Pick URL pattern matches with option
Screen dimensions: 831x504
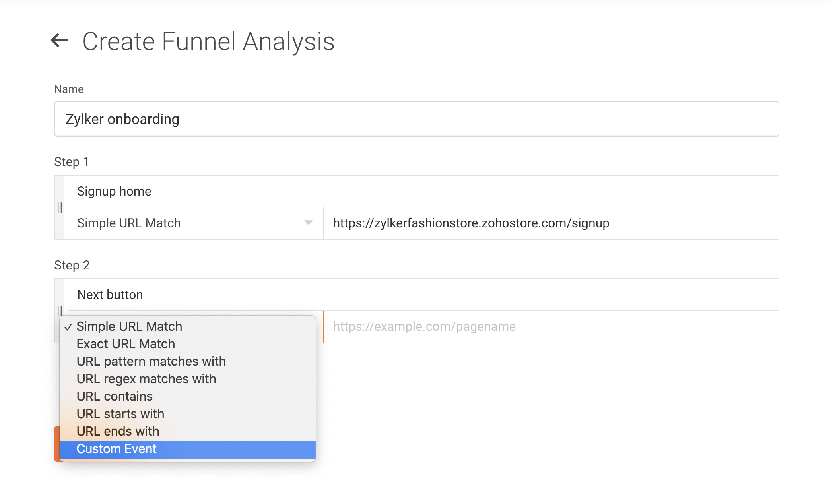[151, 361]
